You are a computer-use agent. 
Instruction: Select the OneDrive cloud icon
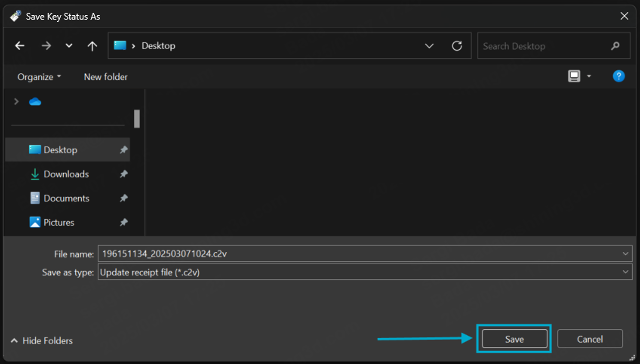pyautogui.click(x=35, y=102)
